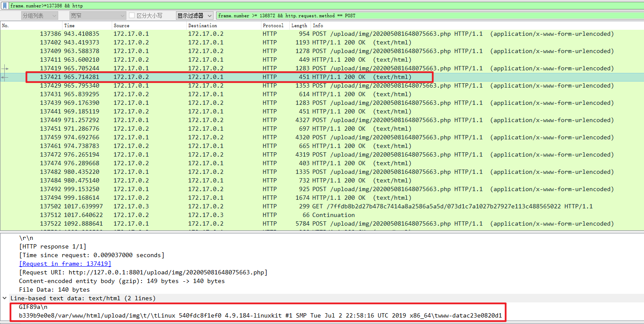Click the Info column header

[x=474, y=25]
